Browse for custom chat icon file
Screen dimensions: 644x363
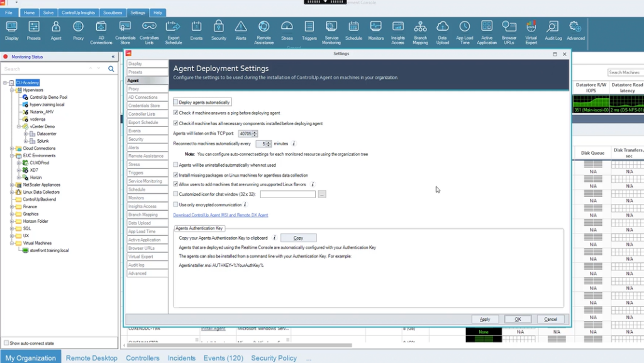coord(322,194)
